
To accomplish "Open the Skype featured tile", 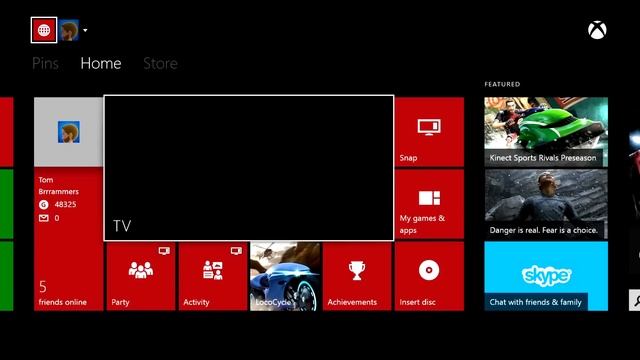I will tap(546, 276).
